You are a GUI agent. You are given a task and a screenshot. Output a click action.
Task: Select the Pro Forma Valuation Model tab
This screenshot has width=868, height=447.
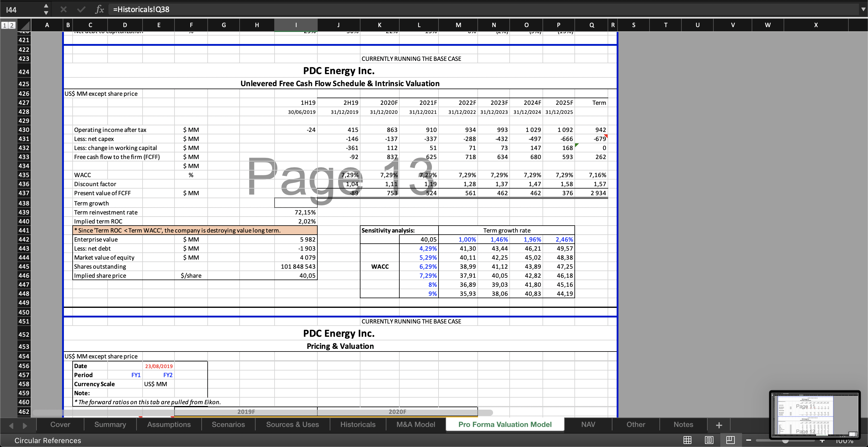click(x=505, y=424)
